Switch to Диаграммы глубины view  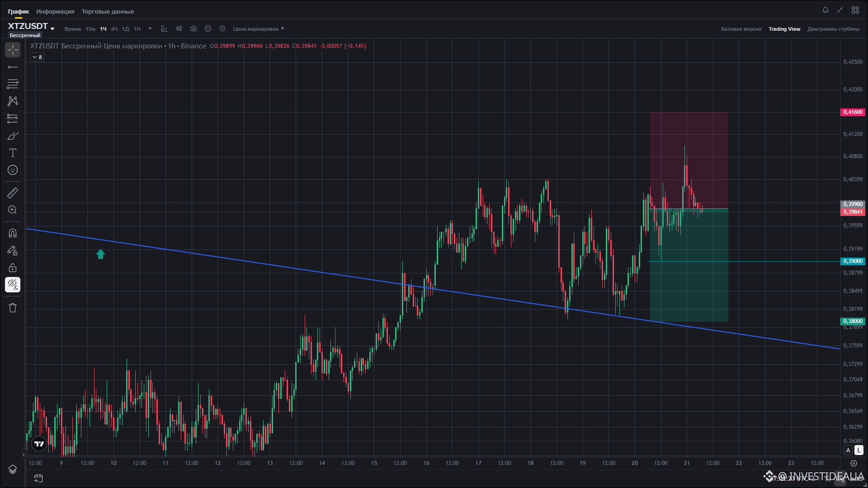(833, 28)
